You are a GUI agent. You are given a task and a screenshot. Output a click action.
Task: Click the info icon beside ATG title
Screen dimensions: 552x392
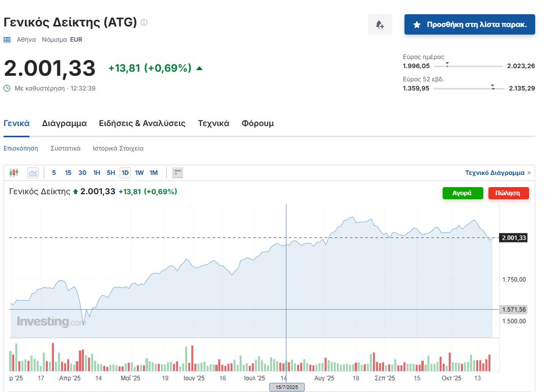point(144,22)
